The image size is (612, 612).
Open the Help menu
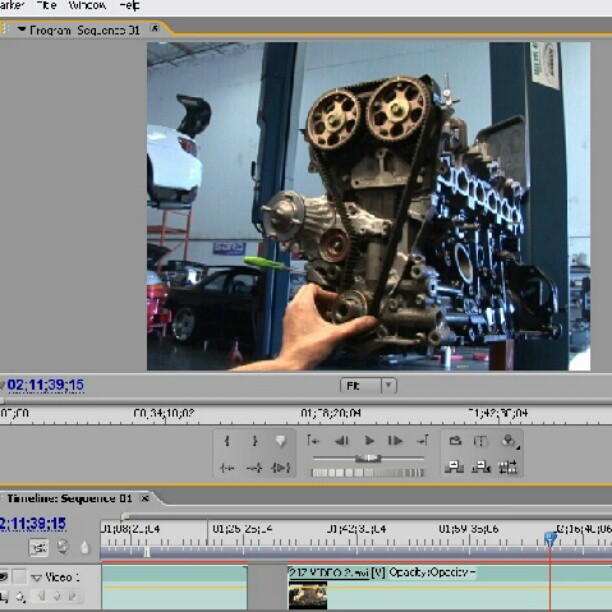click(130, 6)
